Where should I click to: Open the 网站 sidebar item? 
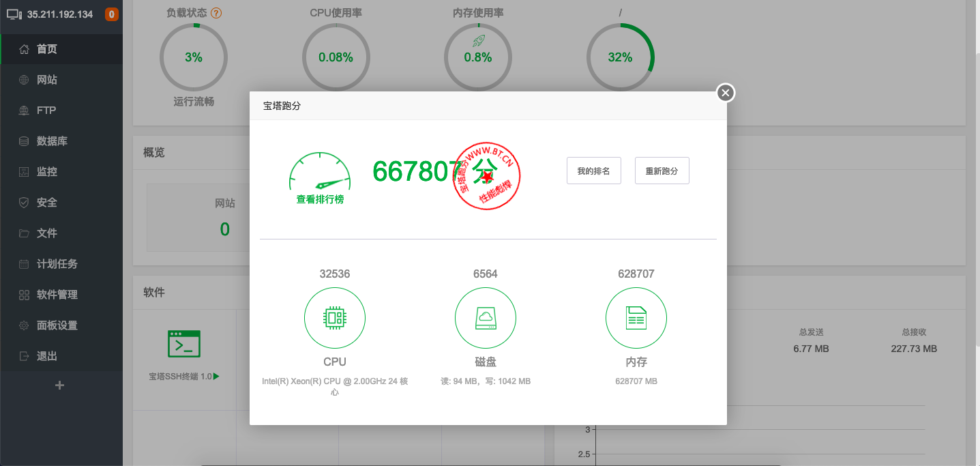point(61,80)
